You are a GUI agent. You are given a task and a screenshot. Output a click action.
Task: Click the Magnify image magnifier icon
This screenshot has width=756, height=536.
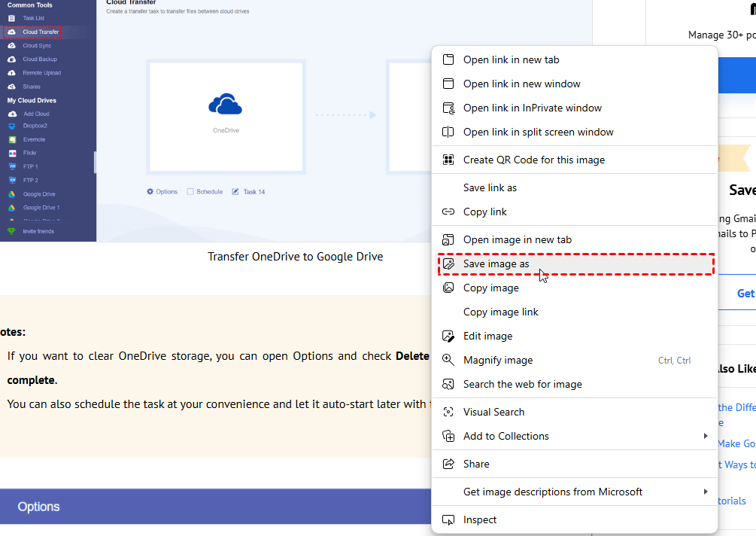[x=448, y=360]
